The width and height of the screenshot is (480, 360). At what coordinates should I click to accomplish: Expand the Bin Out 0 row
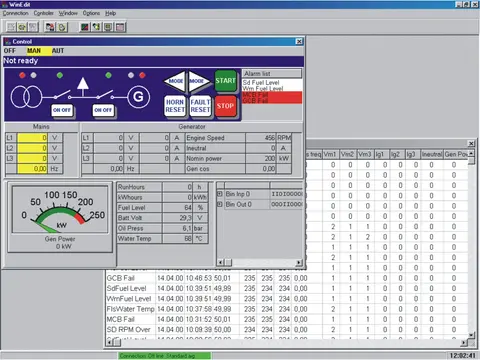(220, 204)
